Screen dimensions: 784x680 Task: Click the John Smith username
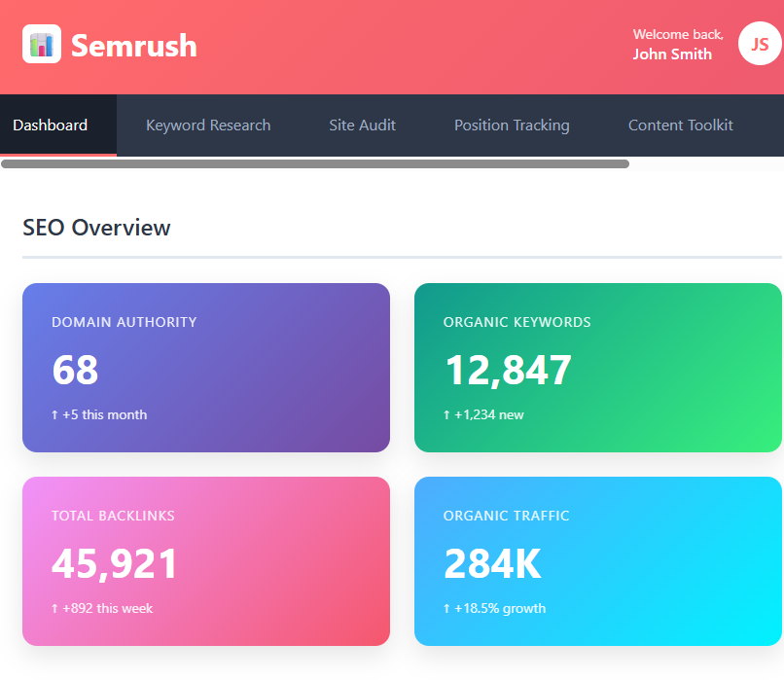point(672,54)
